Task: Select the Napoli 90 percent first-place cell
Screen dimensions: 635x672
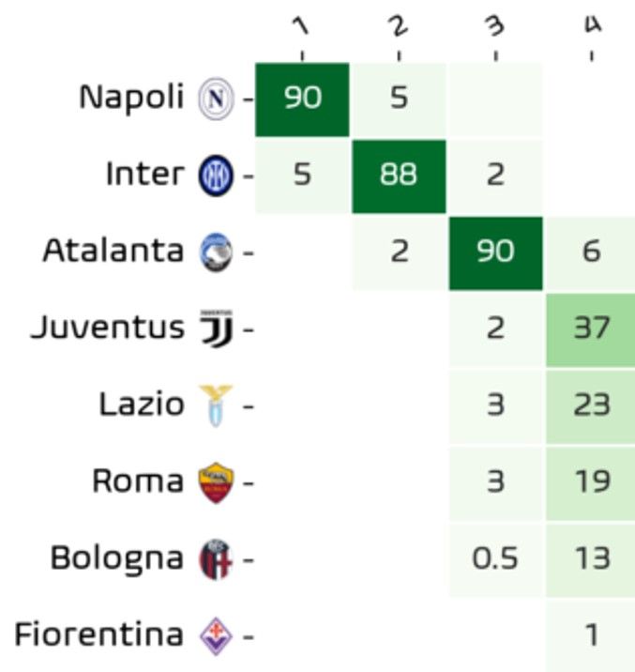Action: [x=303, y=99]
